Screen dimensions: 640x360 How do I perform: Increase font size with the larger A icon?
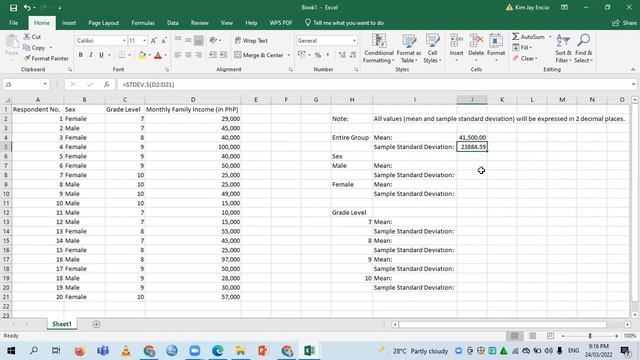tap(153, 40)
